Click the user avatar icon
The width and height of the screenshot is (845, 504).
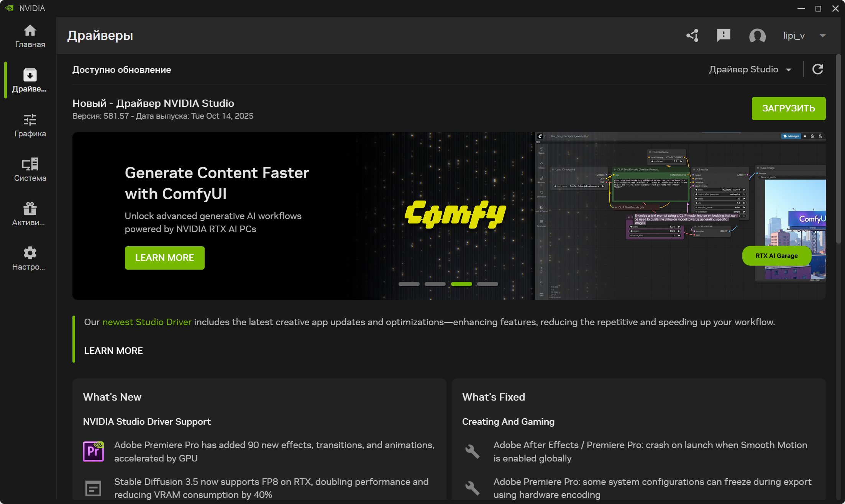click(757, 36)
